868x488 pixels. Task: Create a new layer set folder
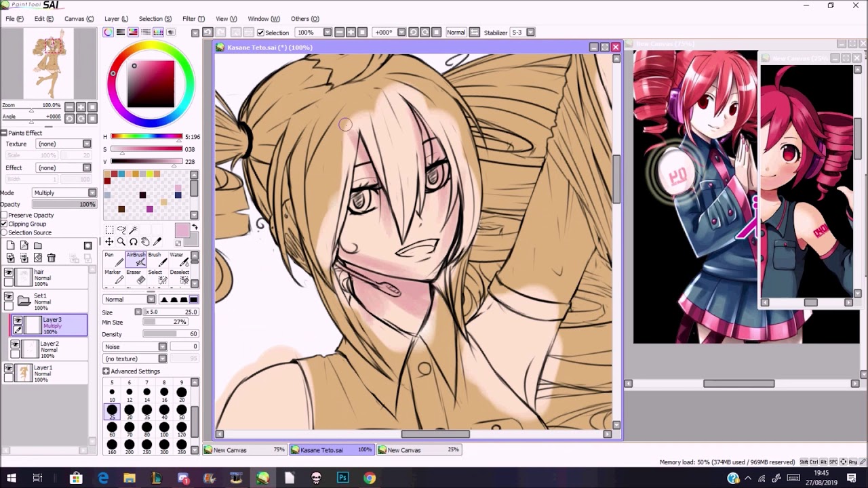(38, 245)
